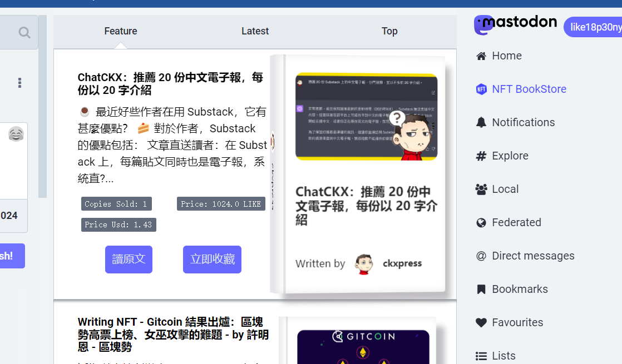The width and height of the screenshot is (622, 364).
Task: Open the Writing NFT Gitcoin article title
Action: tap(173, 335)
